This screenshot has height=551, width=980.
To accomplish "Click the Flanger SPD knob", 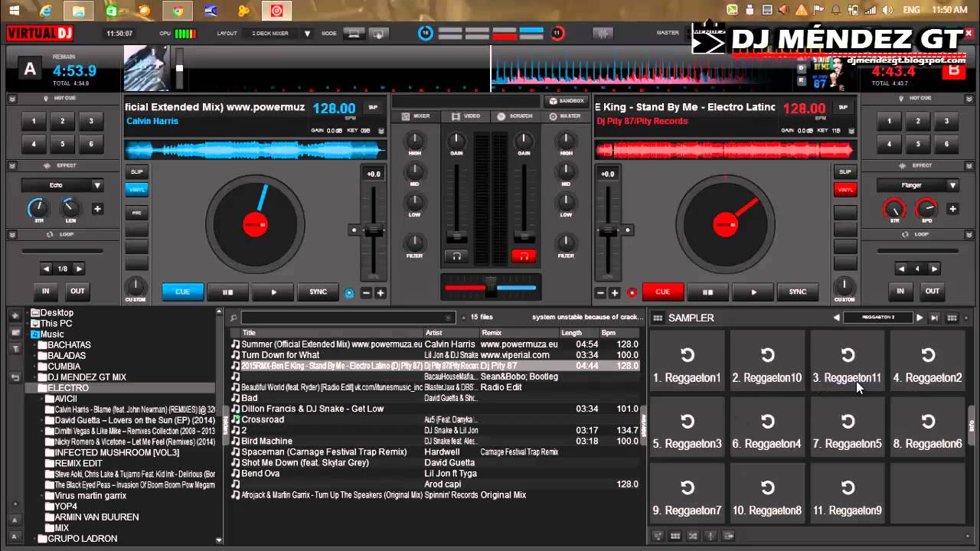I will (926, 207).
